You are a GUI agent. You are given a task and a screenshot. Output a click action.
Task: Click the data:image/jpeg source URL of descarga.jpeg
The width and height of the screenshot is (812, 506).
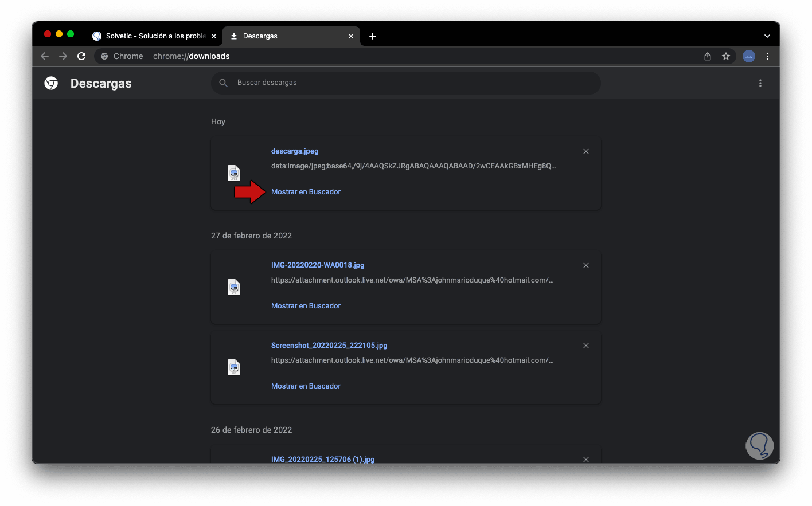(x=413, y=166)
